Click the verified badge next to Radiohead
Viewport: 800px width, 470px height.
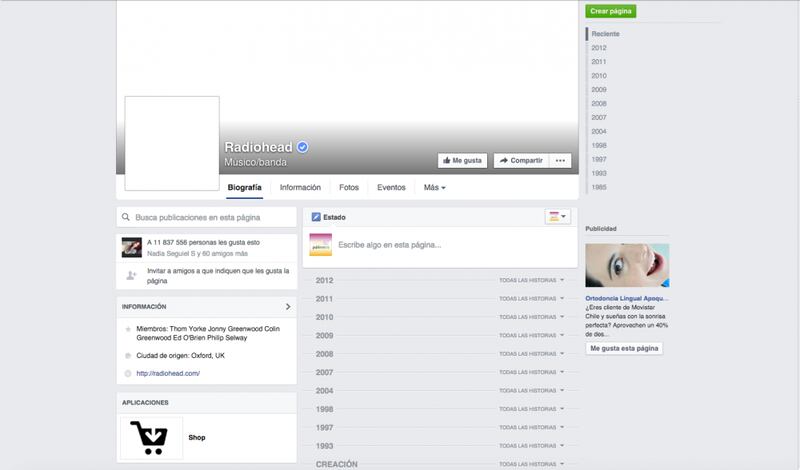pyautogui.click(x=303, y=147)
